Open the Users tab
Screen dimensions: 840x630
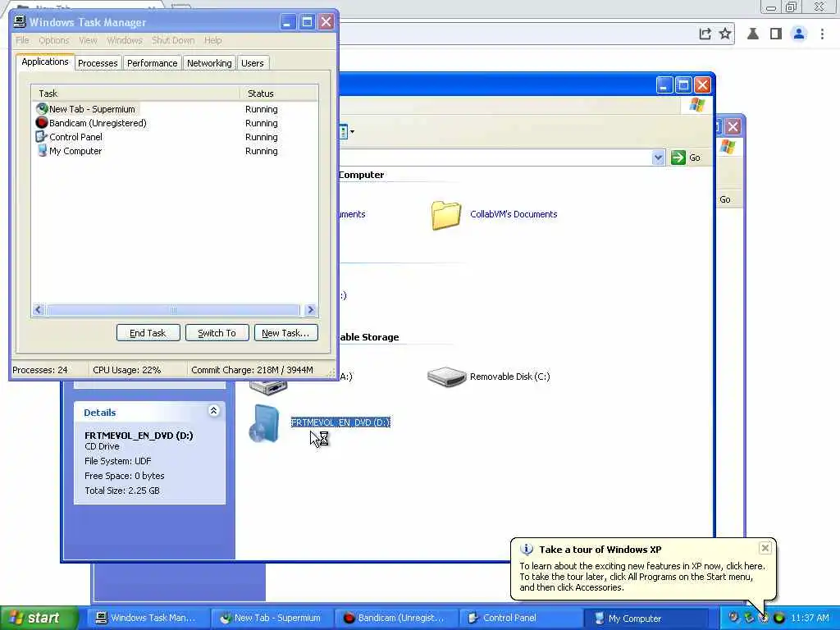tap(253, 63)
